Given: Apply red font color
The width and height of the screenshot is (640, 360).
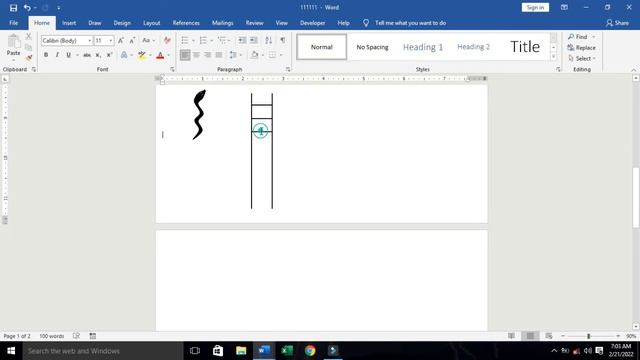Looking at the screenshot, I should tap(160, 55).
